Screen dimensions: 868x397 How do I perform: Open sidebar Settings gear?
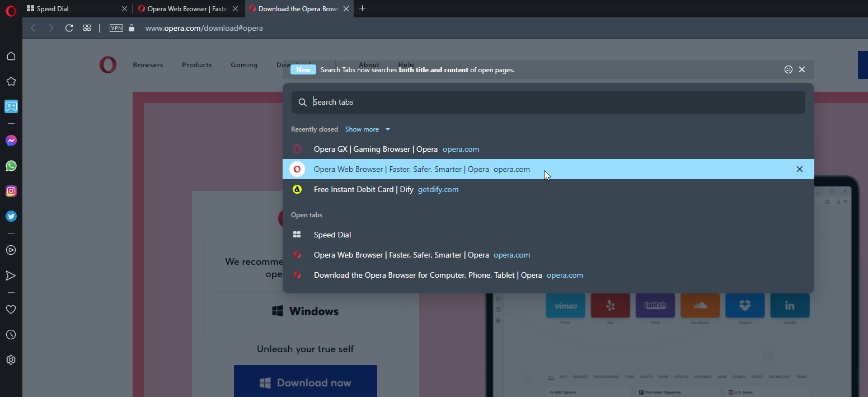(11, 360)
